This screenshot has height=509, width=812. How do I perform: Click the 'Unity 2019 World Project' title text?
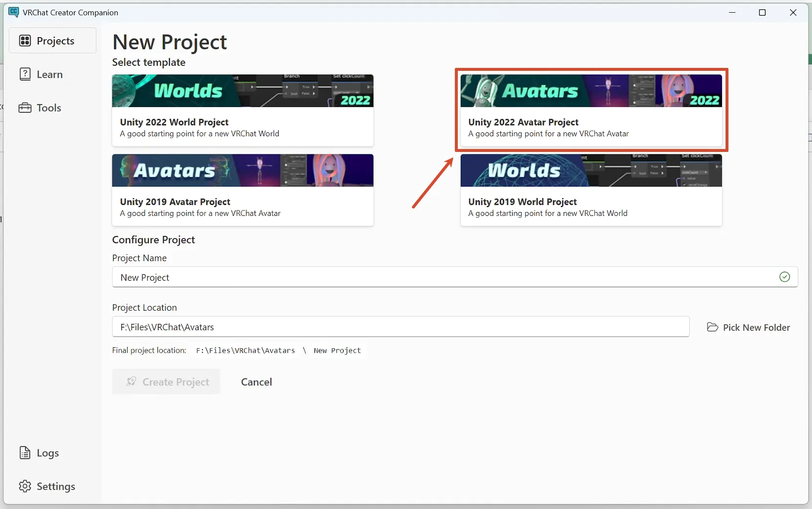[522, 202]
